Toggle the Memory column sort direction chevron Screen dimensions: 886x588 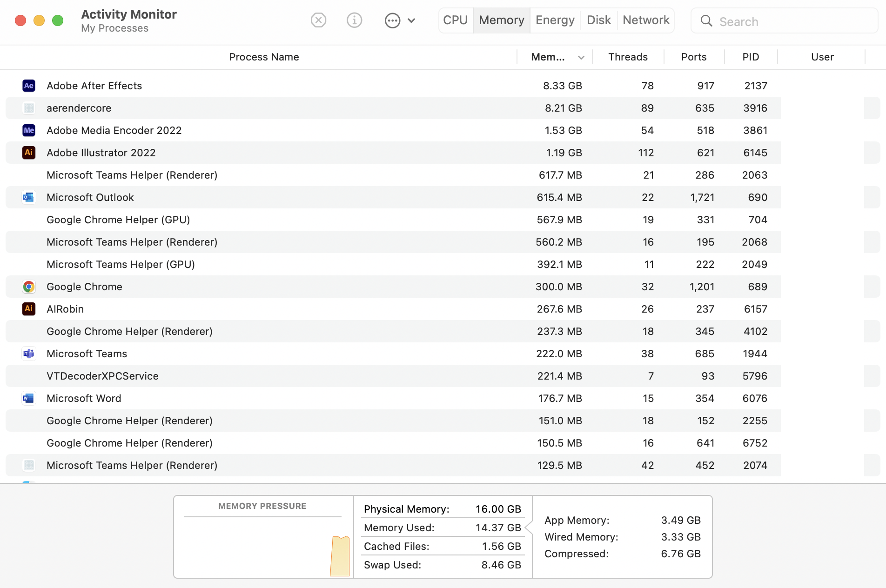click(x=581, y=58)
